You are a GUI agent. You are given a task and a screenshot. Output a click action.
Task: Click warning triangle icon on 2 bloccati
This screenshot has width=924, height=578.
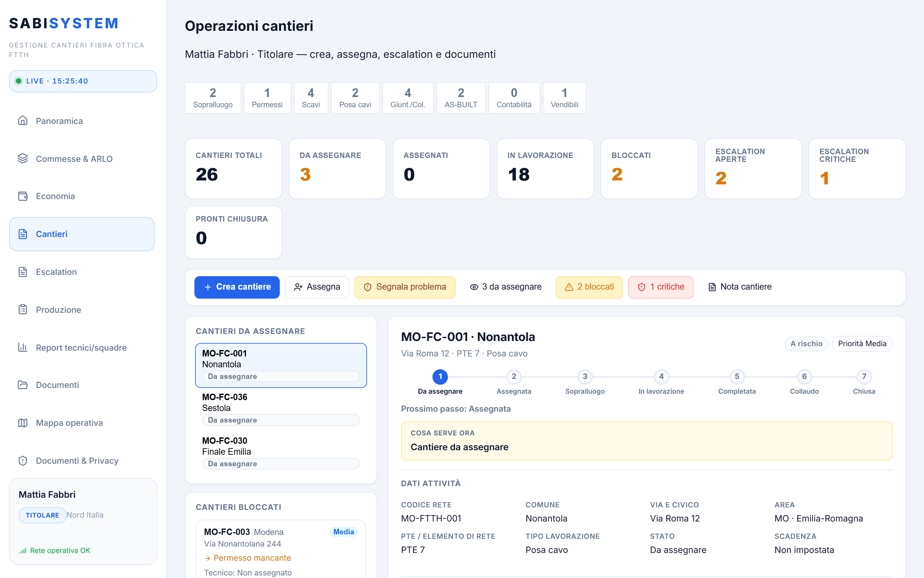click(x=569, y=287)
